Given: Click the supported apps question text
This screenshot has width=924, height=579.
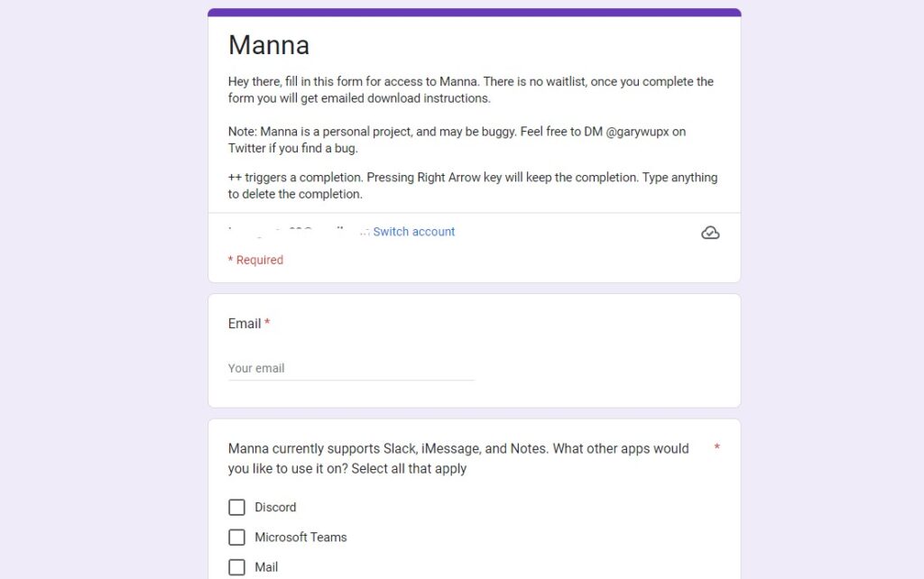Looking at the screenshot, I should [458, 458].
